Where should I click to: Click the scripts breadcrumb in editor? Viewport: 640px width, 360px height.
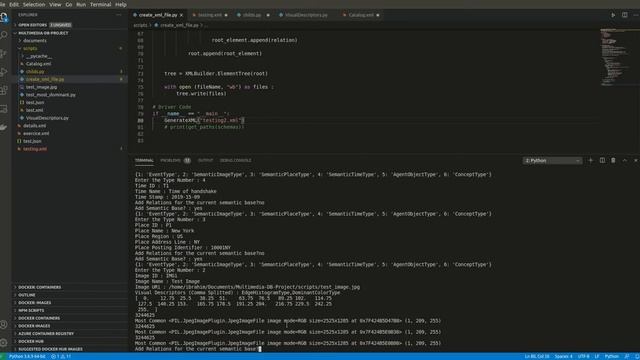point(140,25)
